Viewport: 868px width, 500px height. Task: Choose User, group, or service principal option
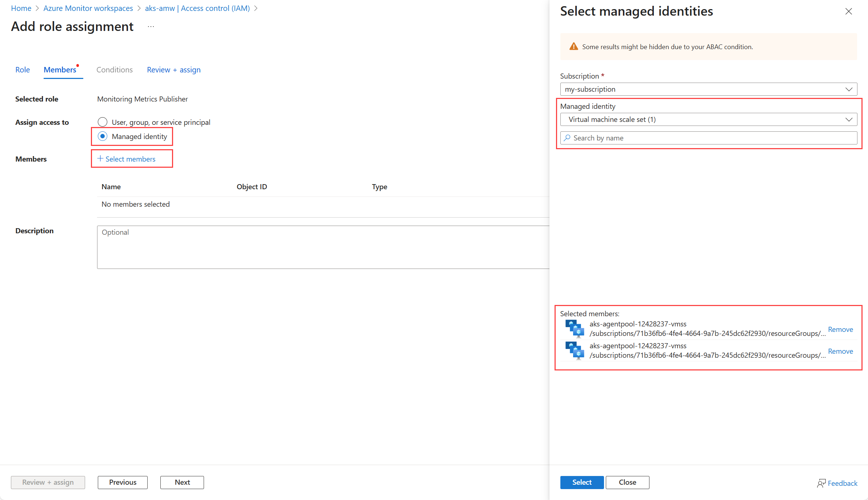pyautogui.click(x=103, y=122)
